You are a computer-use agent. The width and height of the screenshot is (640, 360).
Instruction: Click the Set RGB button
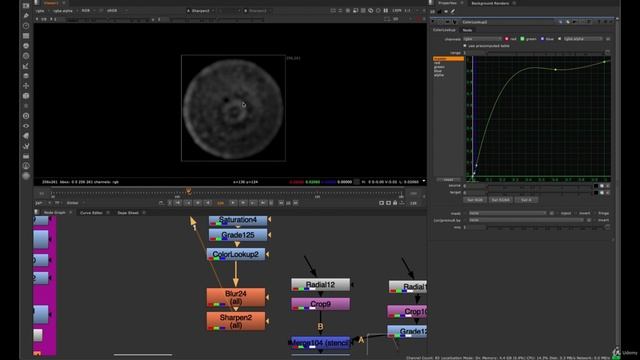475,200
